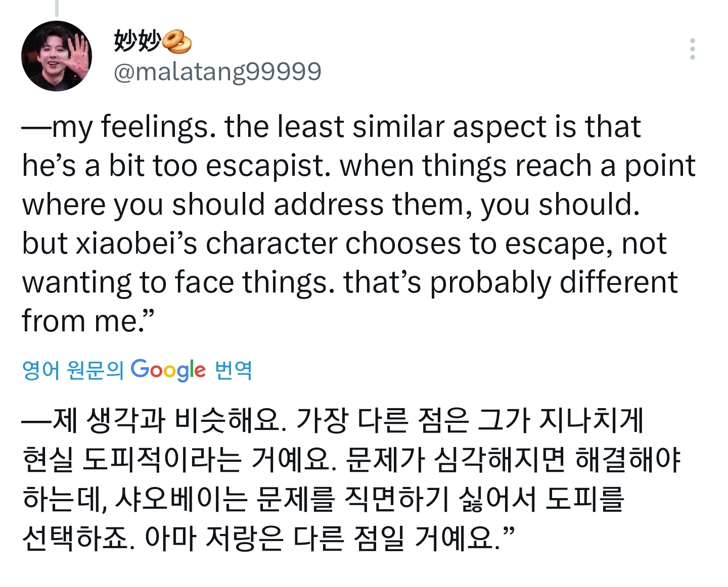Click the '번역' label after Google logo

click(x=234, y=370)
